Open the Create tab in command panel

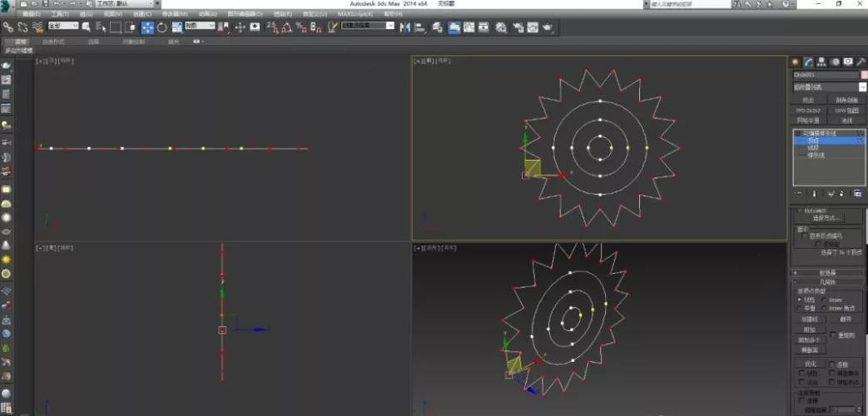point(795,62)
